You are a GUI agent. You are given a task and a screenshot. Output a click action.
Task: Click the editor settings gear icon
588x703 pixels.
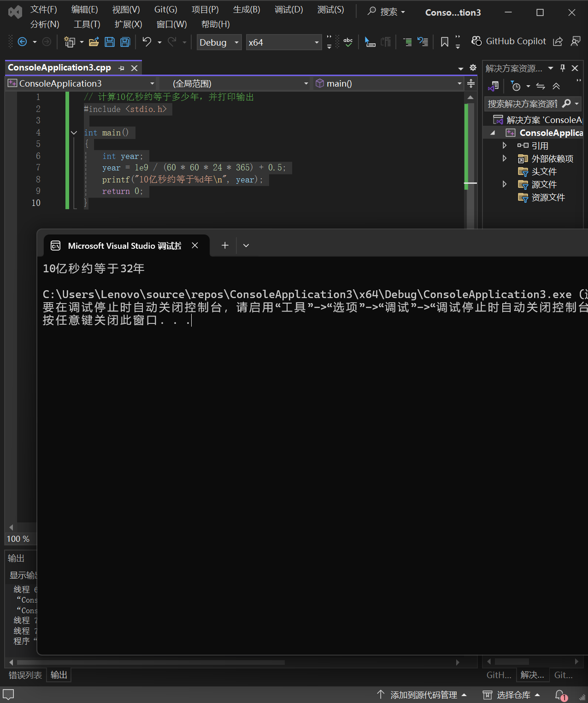pos(473,68)
